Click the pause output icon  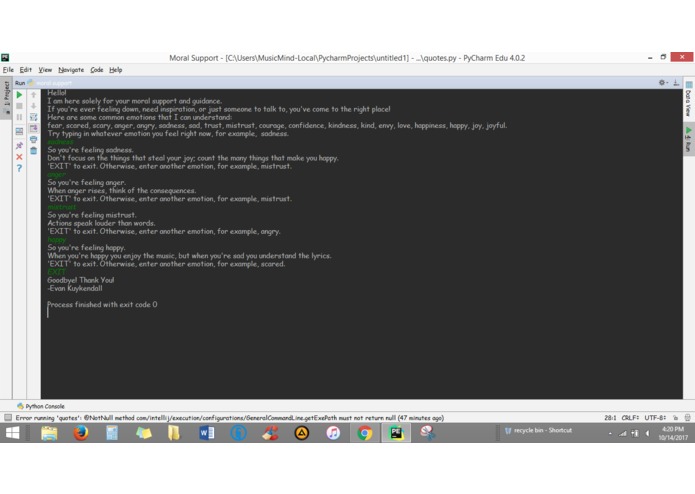tap(19, 117)
